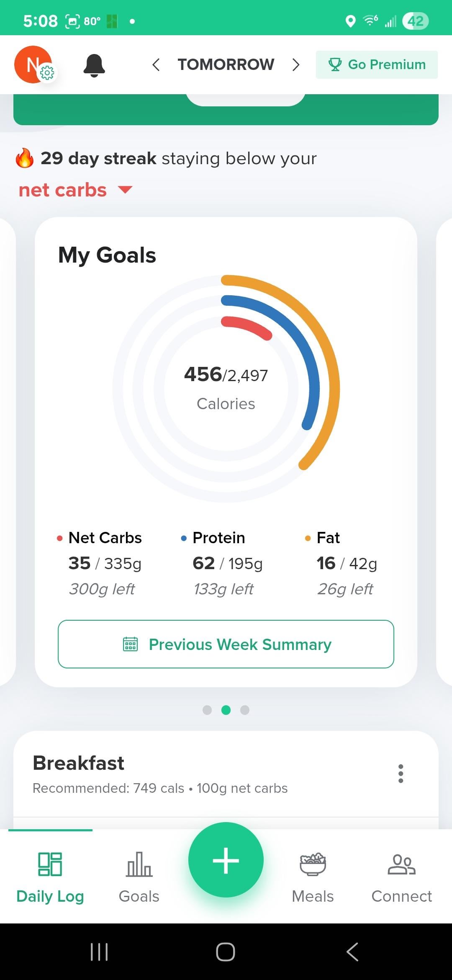Open date picker by tapping TOMORROW
The height and width of the screenshot is (980, 452).
click(226, 64)
